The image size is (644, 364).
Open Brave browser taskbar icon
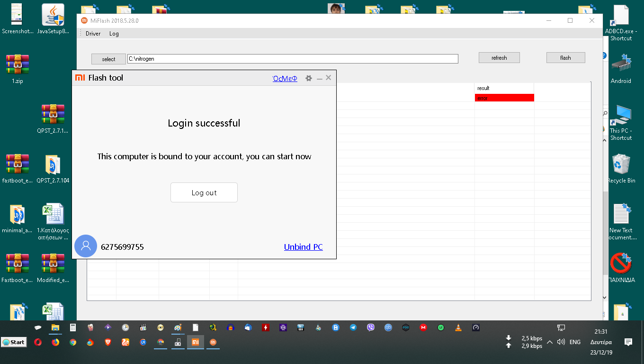point(108,342)
